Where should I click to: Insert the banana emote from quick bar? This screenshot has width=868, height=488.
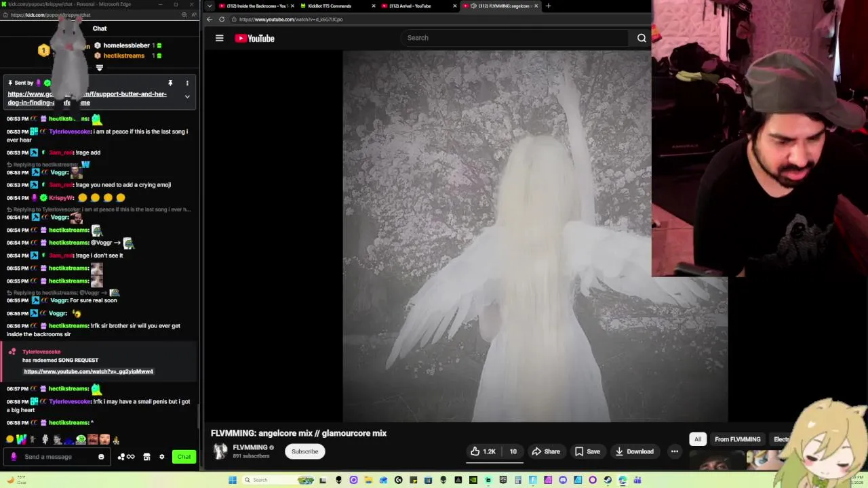[x=116, y=440]
